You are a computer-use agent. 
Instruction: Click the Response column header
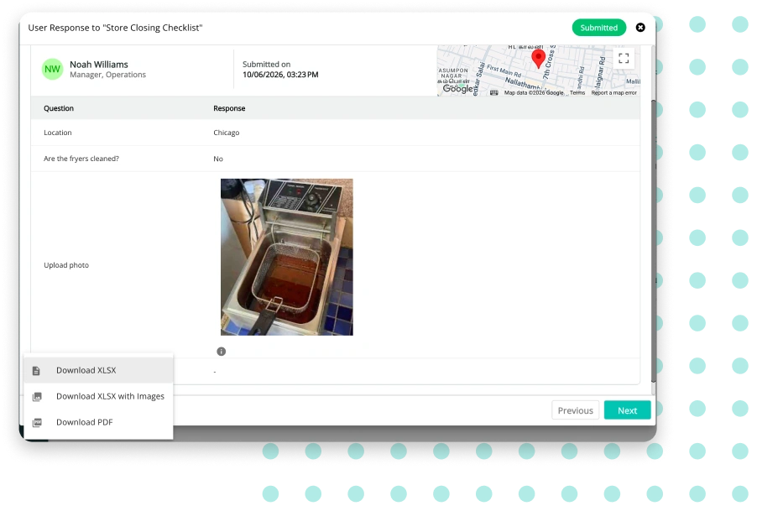pyautogui.click(x=229, y=108)
